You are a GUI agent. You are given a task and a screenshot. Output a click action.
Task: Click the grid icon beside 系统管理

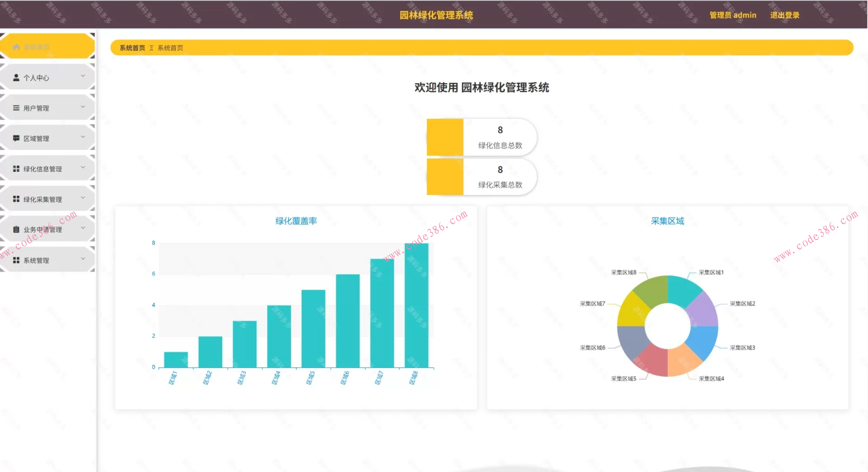pos(16,260)
